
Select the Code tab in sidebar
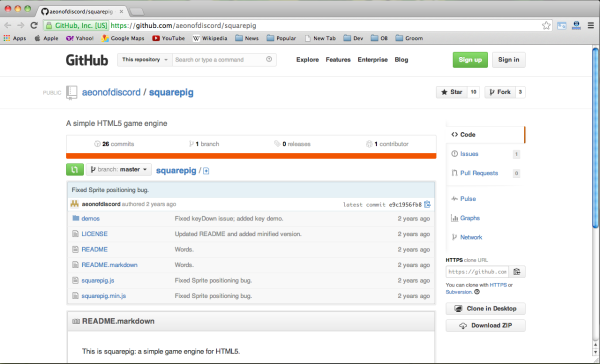point(485,134)
